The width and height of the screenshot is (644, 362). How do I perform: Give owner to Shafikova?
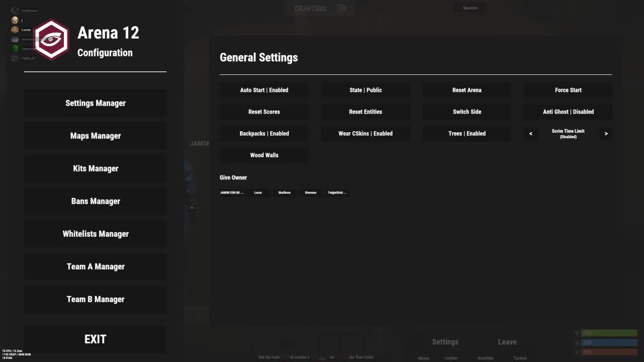pos(284,193)
